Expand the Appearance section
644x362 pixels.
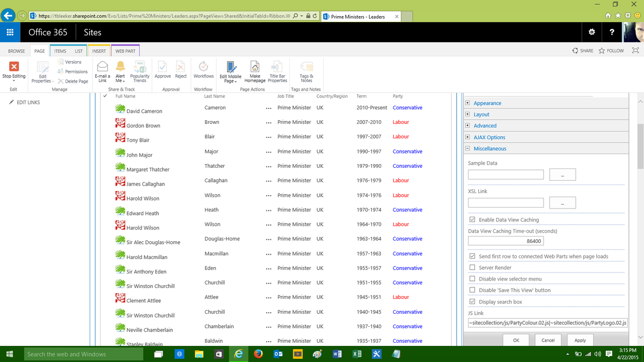pyautogui.click(x=467, y=103)
